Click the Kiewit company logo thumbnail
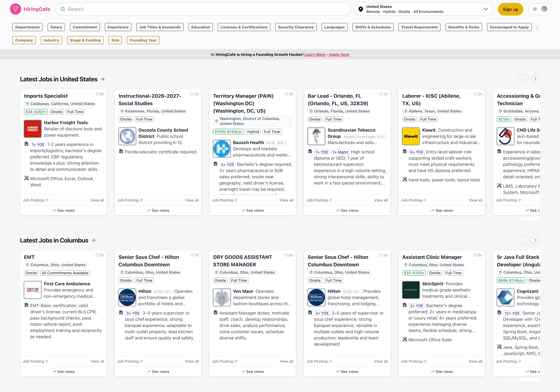 point(411,136)
